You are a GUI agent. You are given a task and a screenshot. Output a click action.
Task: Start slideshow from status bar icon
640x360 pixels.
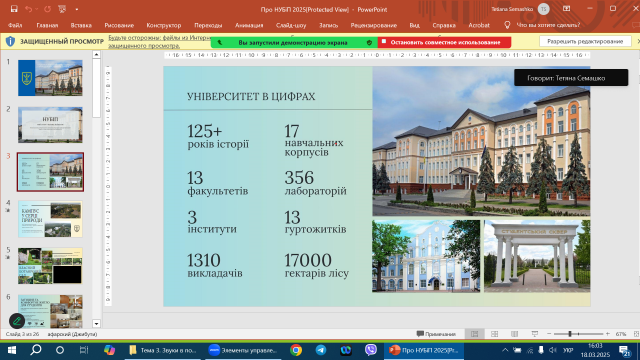coord(535,334)
